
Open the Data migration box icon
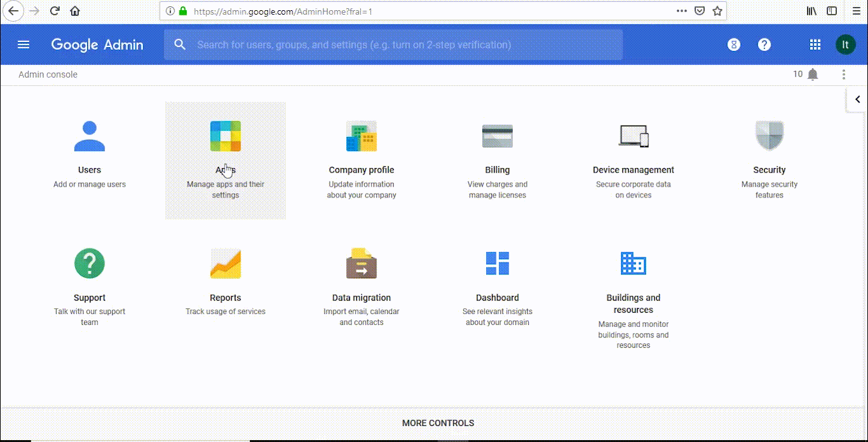coord(361,264)
